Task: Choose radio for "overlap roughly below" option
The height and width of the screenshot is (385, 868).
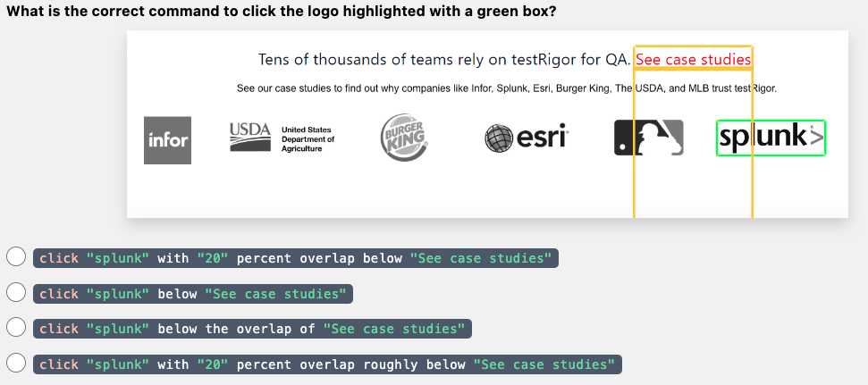Action: [17, 364]
